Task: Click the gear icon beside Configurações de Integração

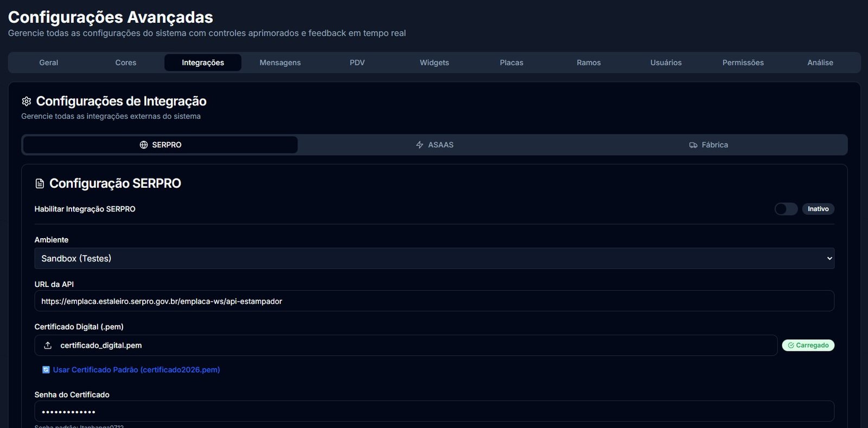Action: pyautogui.click(x=26, y=101)
